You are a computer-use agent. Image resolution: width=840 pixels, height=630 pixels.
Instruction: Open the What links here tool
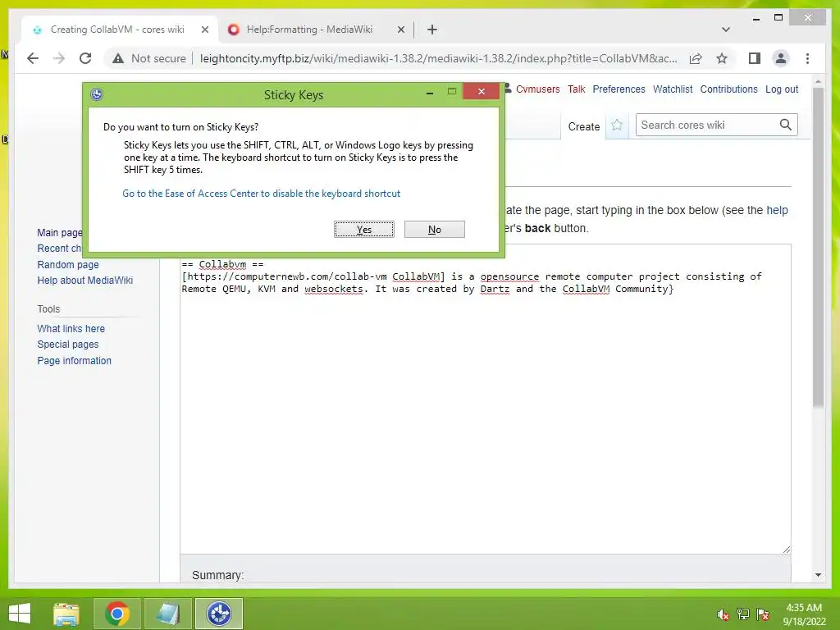point(71,328)
